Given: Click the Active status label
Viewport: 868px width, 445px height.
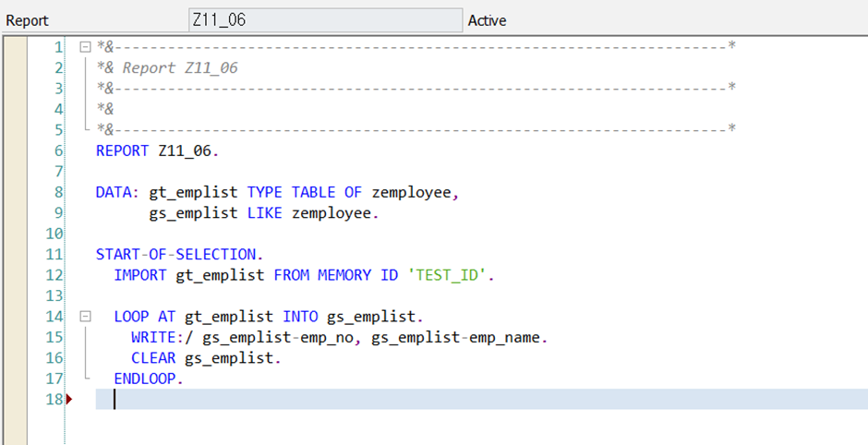Looking at the screenshot, I should [487, 20].
